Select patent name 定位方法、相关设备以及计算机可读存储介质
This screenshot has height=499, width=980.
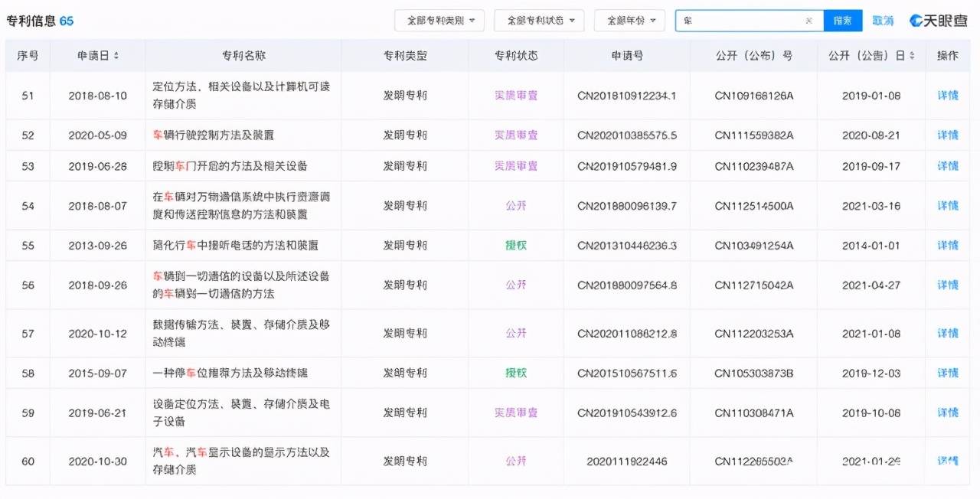241,96
